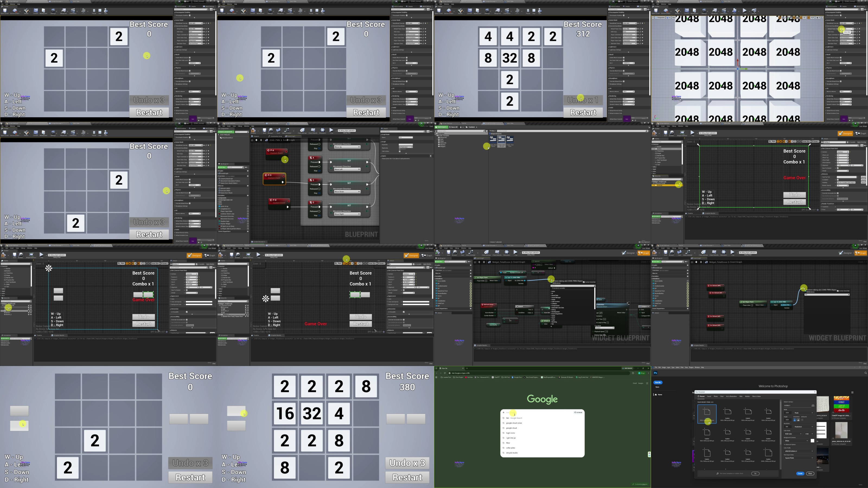Click the favorite star beside the 2048-PWN breadcrumb

pyautogui.click(x=252, y=140)
